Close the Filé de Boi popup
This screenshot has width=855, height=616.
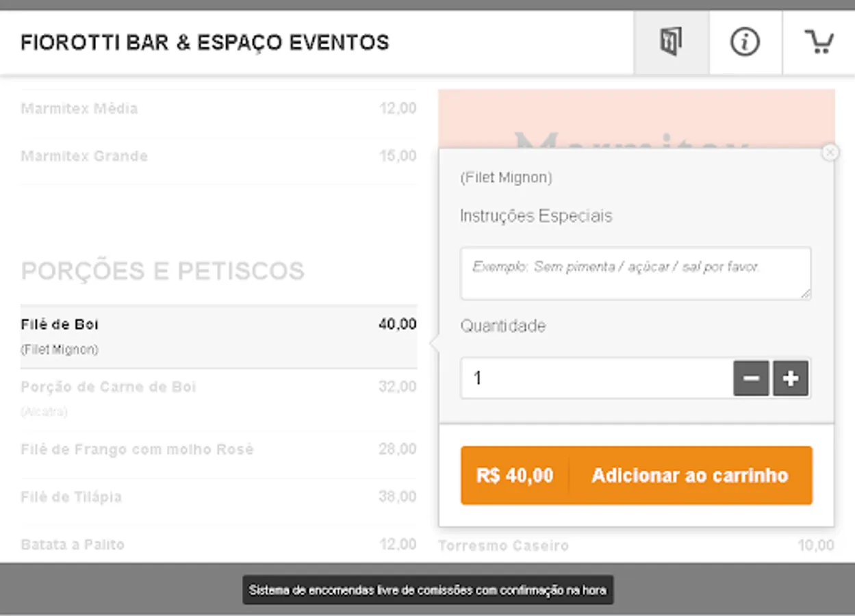[x=830, y=152]
